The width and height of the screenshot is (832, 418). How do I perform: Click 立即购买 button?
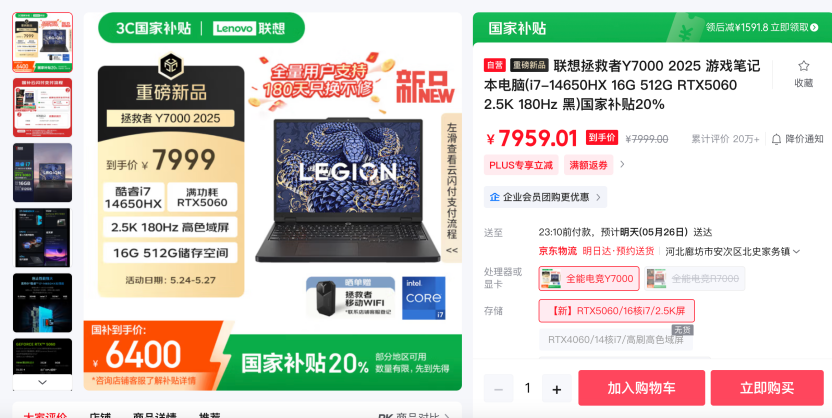(767, 388)
